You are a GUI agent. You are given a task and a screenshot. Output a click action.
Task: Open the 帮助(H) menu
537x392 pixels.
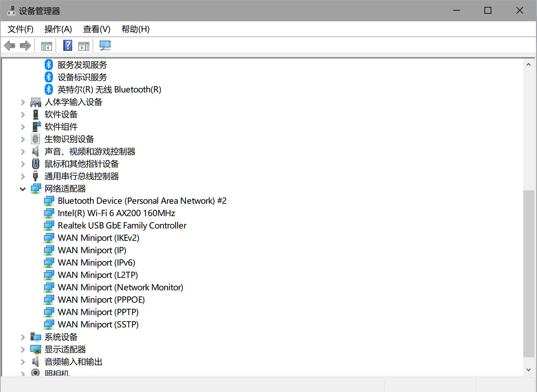(135, 29)
